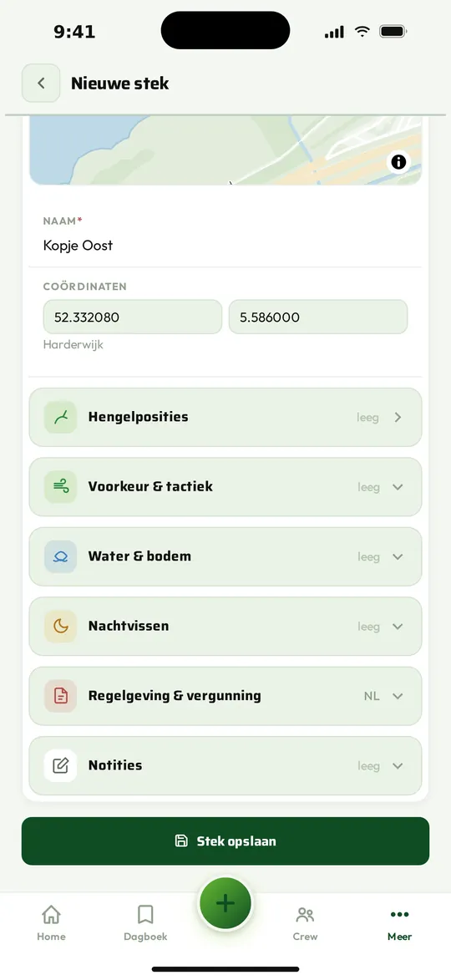This screenshot has height=980, width=451.
Task: Open the map info icon
Action: tap(398, 163)
